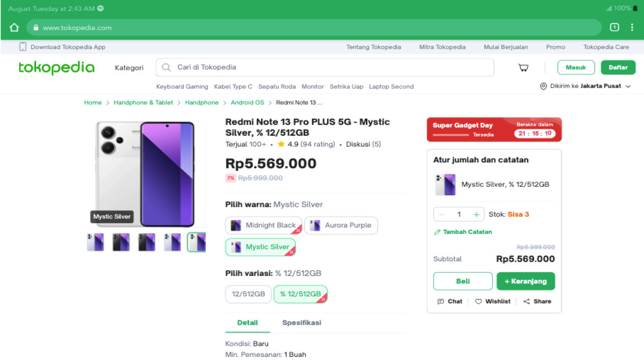Viewport: 644px width, 362px height.
Task: Click the Tokopedia logo
Action: [x=56, y=68]
